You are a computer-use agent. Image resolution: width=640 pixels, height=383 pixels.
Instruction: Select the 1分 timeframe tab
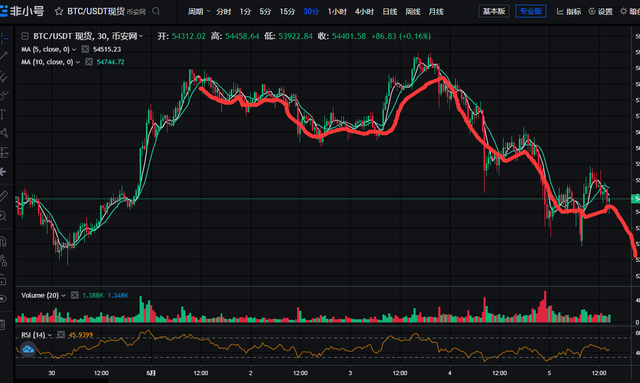(245, 11)
